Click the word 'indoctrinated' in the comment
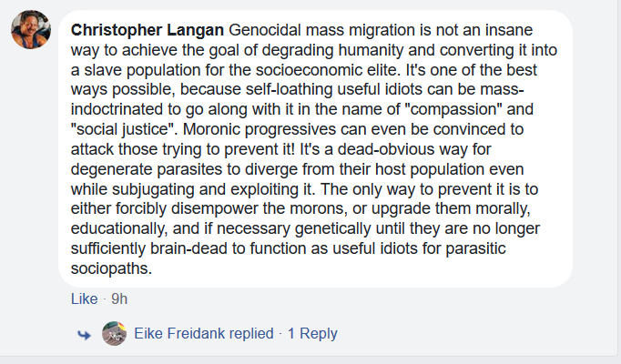Image resolution: width=621 pixels, height=364 pixels. [x=117, y=109]
